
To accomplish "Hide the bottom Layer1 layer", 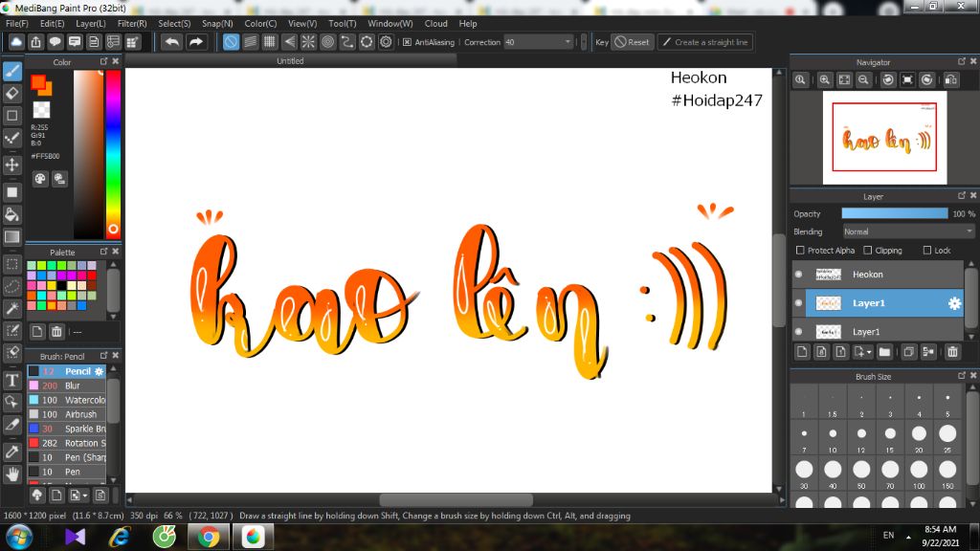I will tap(799, 332).
